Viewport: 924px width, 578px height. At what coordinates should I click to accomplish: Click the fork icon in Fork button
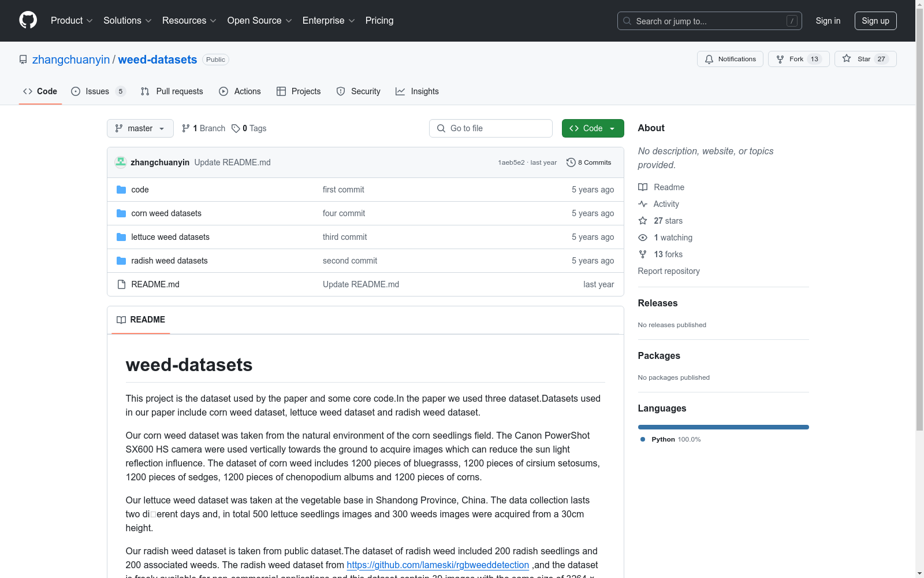coord(780,59)
